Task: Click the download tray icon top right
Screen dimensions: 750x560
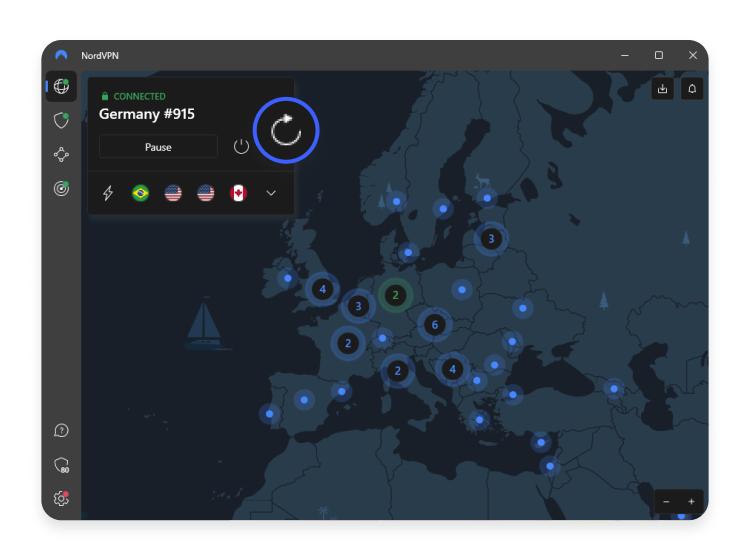Action: [662, 88]
